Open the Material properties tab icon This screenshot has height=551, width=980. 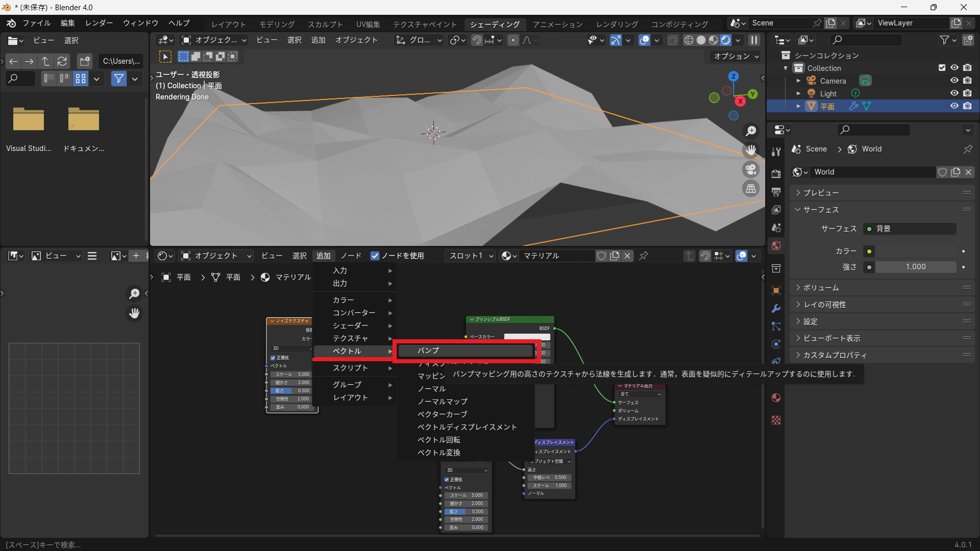[x=776, y=397]
